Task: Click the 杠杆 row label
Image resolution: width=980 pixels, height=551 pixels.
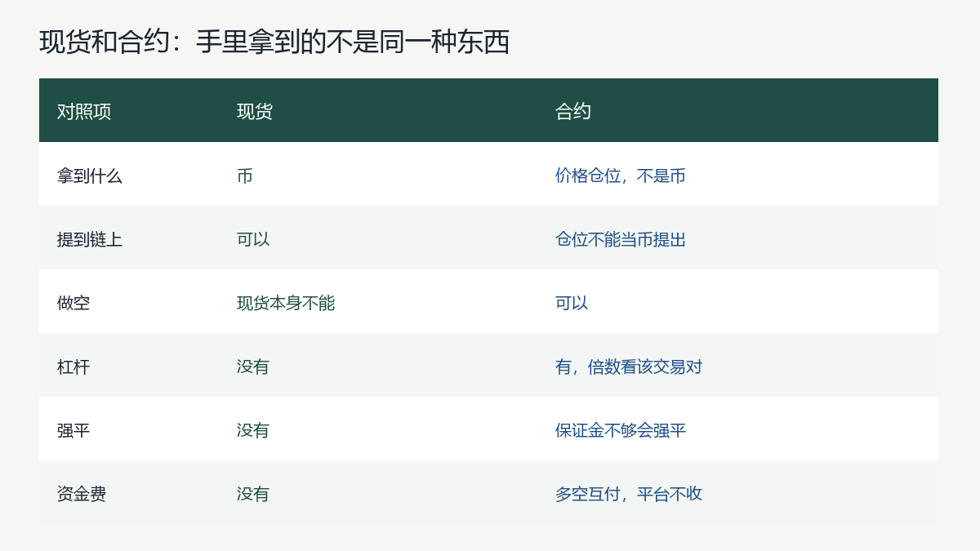Action: (73, 367)
